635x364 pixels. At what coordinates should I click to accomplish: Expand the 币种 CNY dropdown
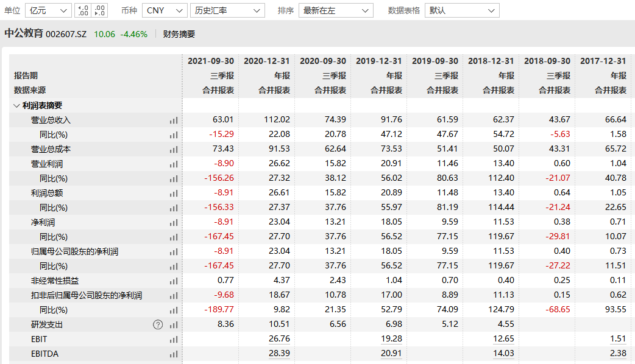click(165, 10)
